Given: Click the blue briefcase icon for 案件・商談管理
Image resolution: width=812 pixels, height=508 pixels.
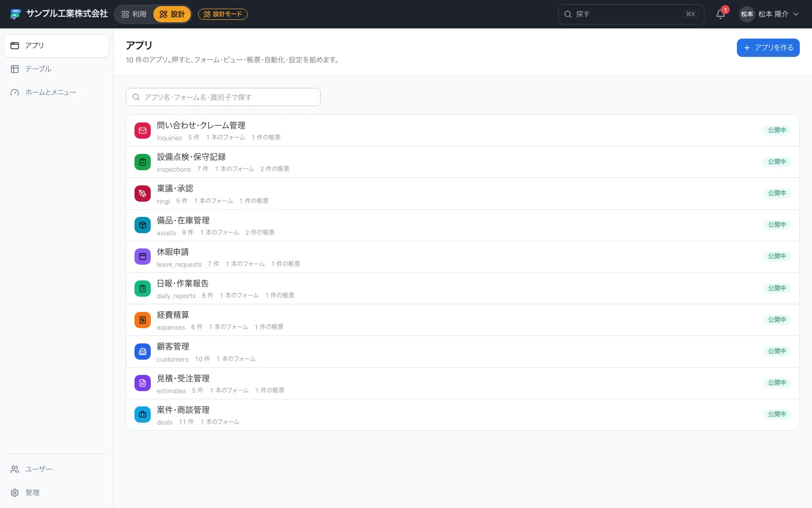Looking at the screenshot, I should pos(143,415).
